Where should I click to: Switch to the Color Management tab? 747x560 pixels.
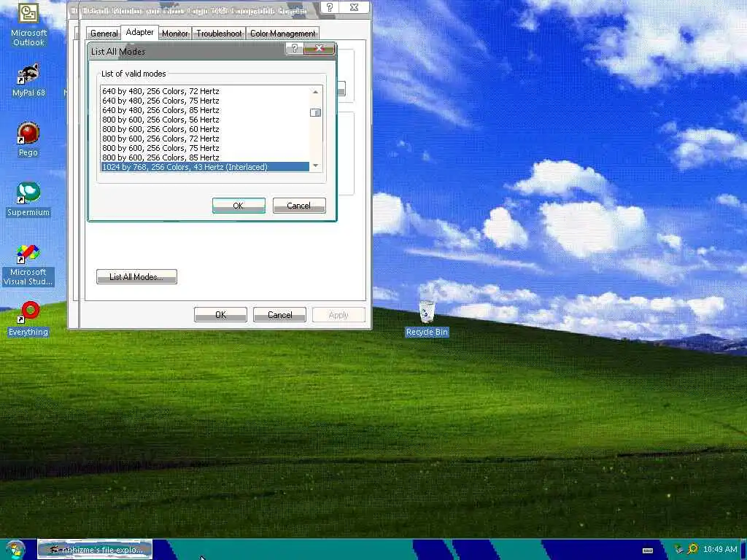(282, 34)
